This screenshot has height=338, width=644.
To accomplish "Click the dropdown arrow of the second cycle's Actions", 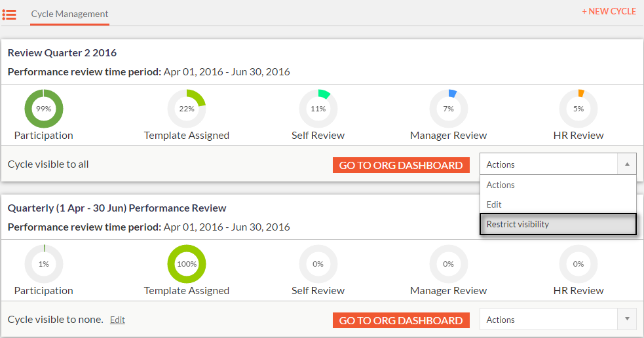I will [627, 319].
